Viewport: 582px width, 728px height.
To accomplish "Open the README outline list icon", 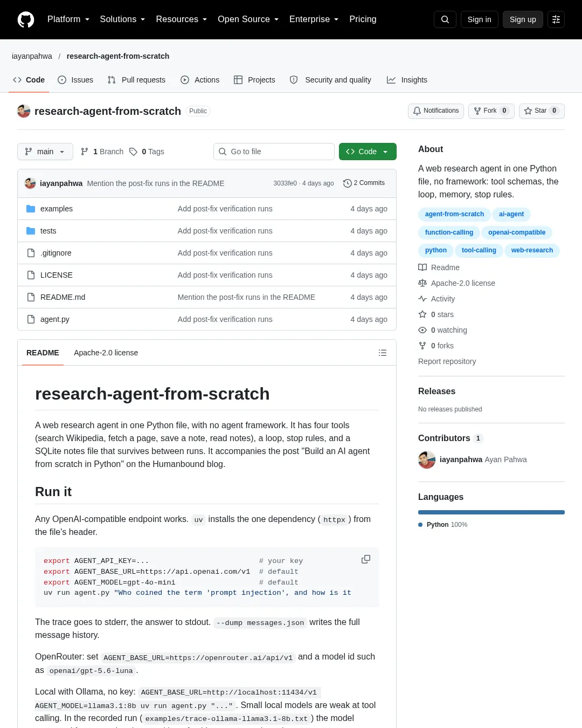I will tap(383, 353).
